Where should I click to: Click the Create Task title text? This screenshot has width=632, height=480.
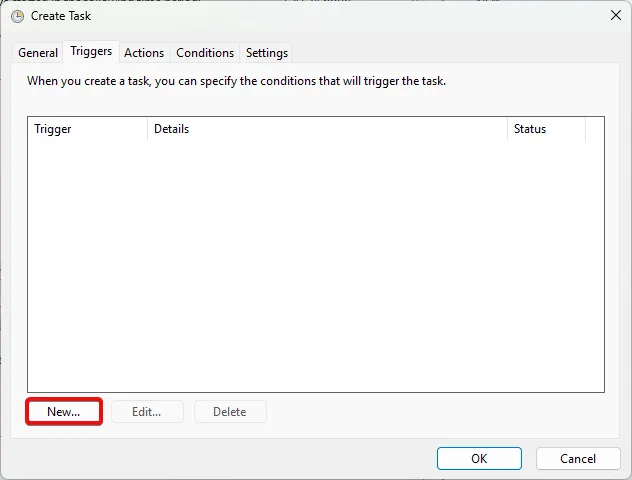61,16
